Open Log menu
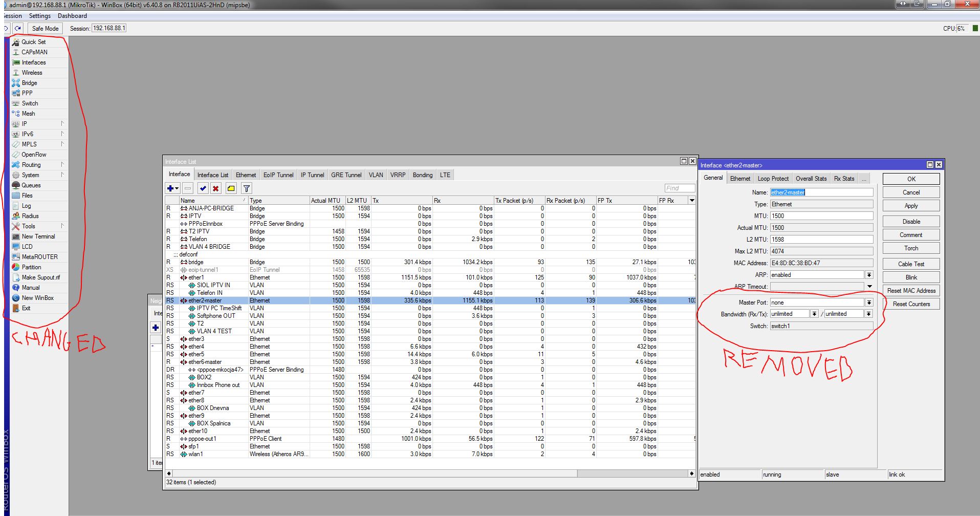980x516 pixels. pyautogui.click(x=26, y=206)
